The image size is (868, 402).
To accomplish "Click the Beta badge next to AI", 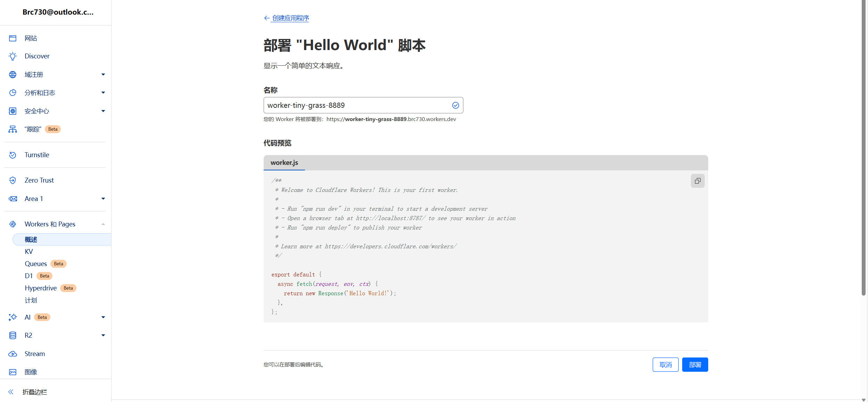I will (42, 317).
